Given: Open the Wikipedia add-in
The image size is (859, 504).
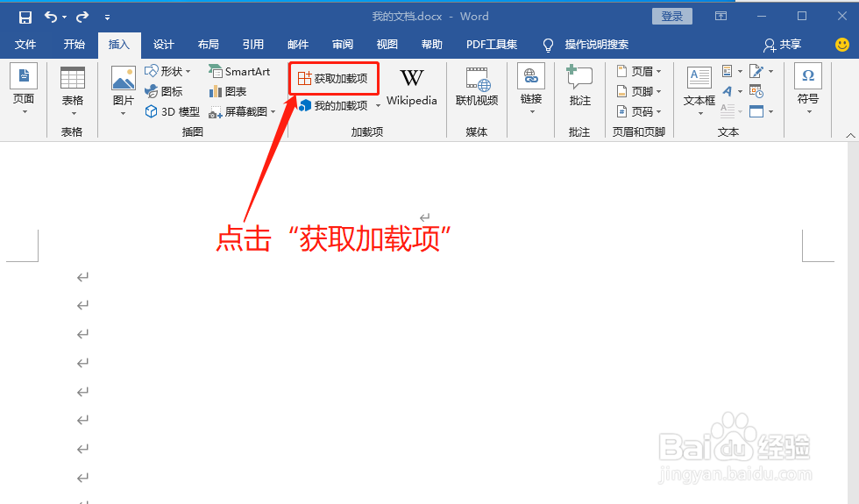Looking at the screenshot, I should coord(411,88).
